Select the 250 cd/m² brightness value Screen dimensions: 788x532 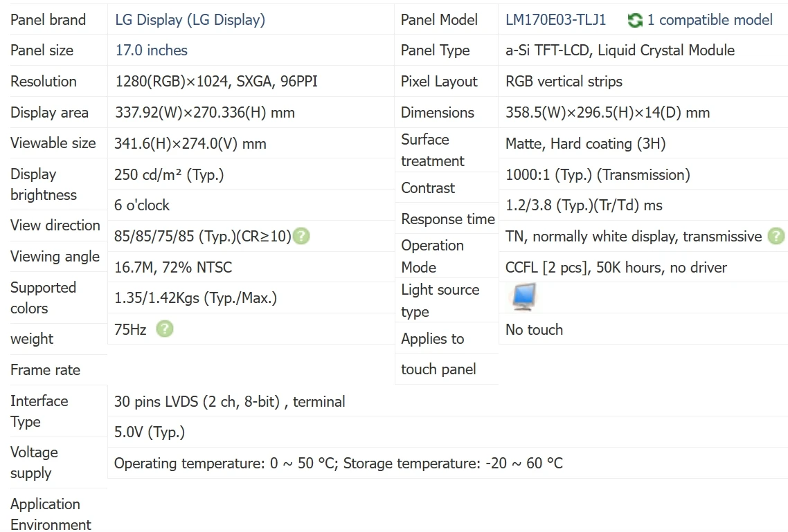coord(169,175)
